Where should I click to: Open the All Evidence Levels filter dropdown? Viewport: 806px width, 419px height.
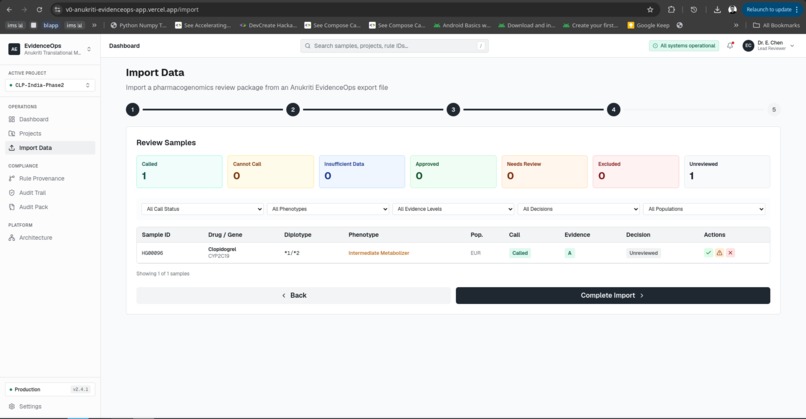453,209
